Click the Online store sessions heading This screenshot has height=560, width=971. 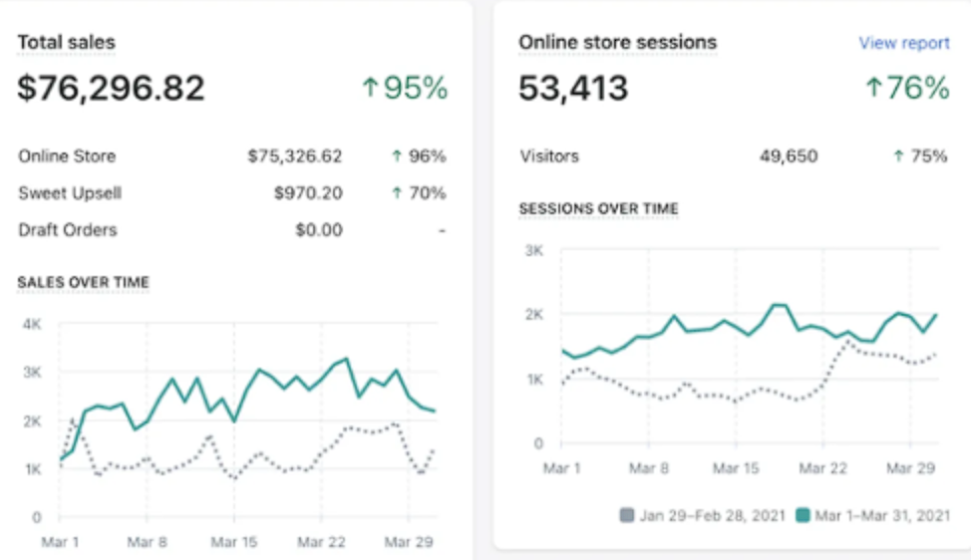click(x=617, y=43)
